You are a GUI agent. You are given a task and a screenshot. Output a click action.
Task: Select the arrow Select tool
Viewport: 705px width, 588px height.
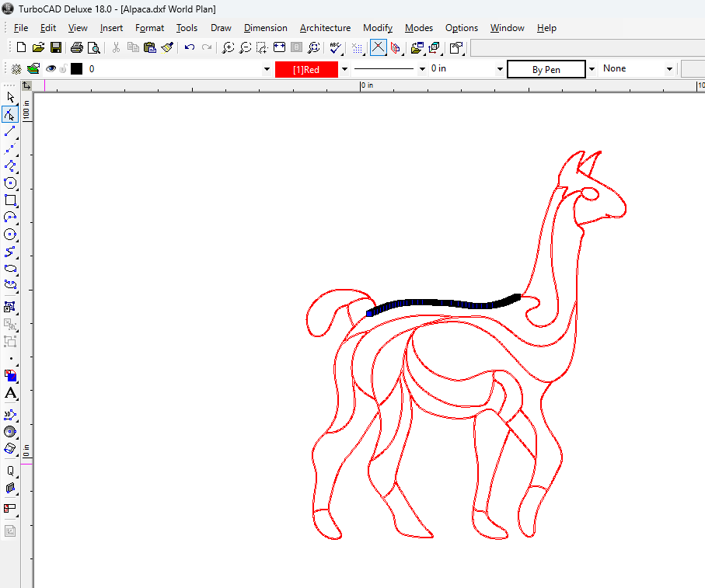pos(10,97)
